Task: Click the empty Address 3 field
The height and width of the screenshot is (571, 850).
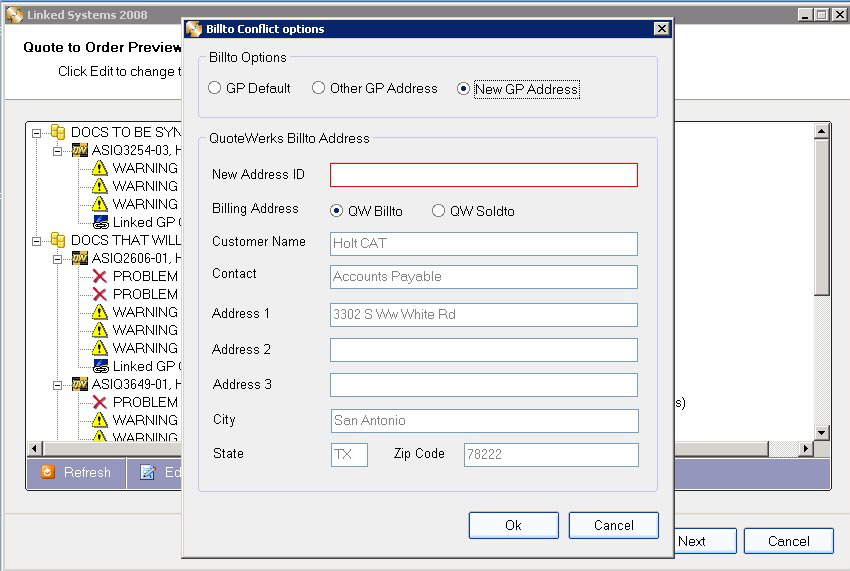Action: 484,385
